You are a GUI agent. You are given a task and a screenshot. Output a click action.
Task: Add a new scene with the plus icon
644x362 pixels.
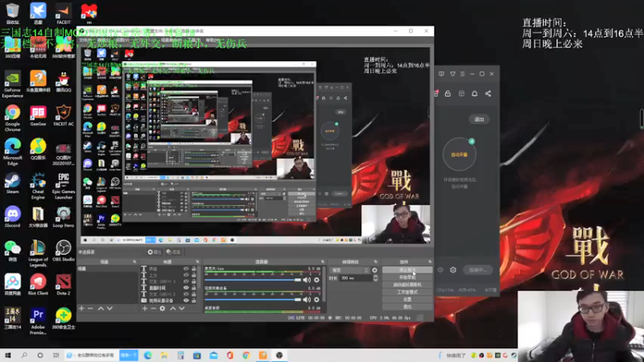coord(81,308)
